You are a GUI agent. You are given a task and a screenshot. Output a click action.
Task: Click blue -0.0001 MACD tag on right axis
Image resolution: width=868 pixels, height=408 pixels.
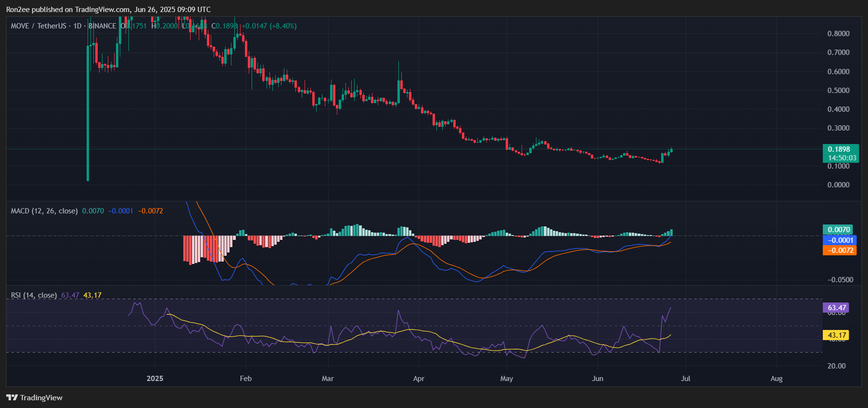(840, 240)
